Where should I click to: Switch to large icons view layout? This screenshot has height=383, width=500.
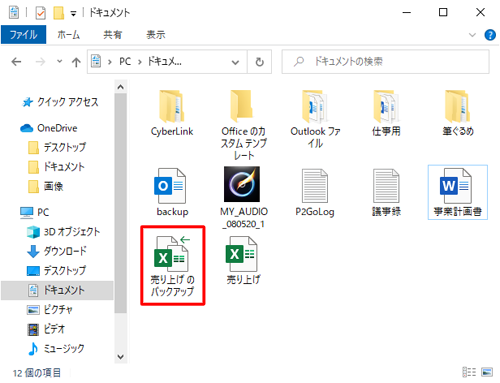[x=487, y=372]
